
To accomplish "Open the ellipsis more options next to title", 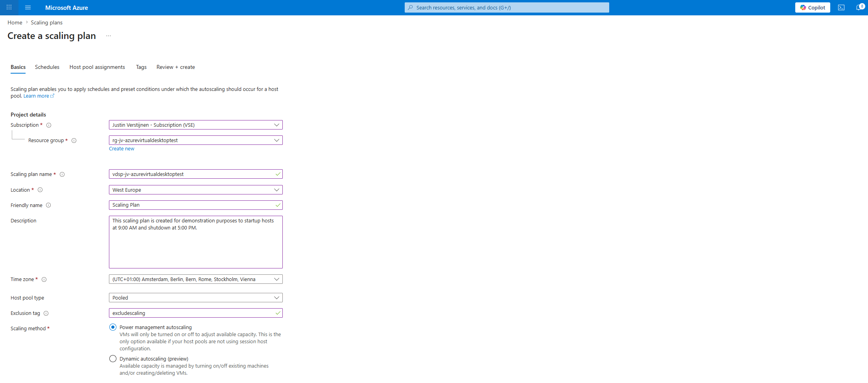I will pos(109,36).
